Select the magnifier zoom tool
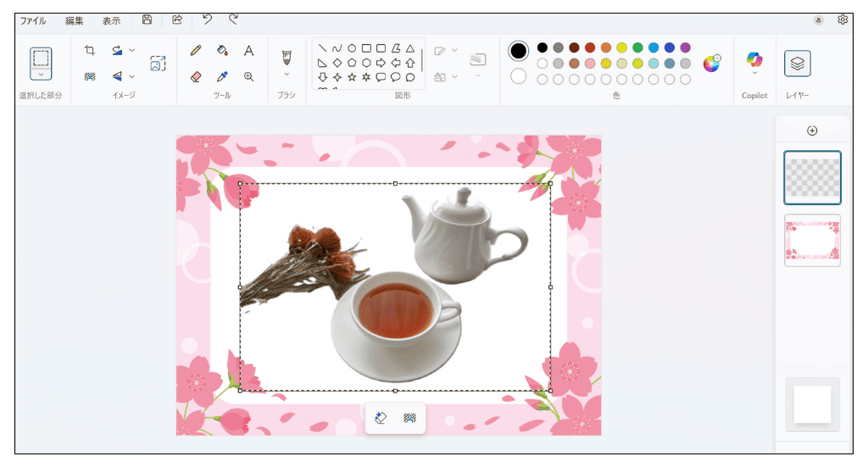Image resolution: width=868 pixels, height=473 pixels. click(x=249, y=76)
